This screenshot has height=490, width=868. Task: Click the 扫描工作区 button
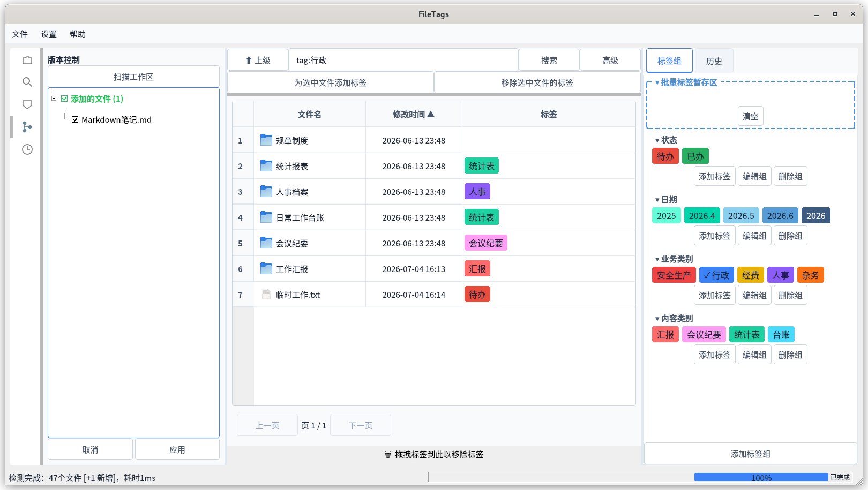tap(133, 77)
